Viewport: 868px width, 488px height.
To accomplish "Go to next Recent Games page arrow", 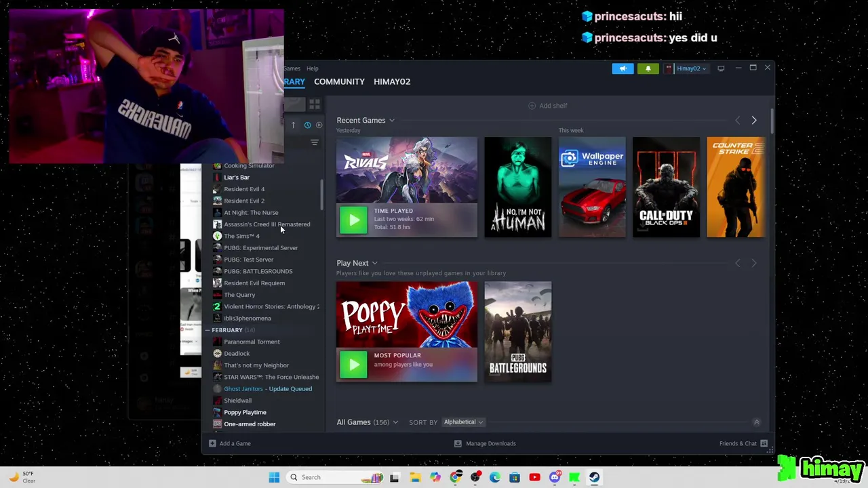I will (753, 120).
